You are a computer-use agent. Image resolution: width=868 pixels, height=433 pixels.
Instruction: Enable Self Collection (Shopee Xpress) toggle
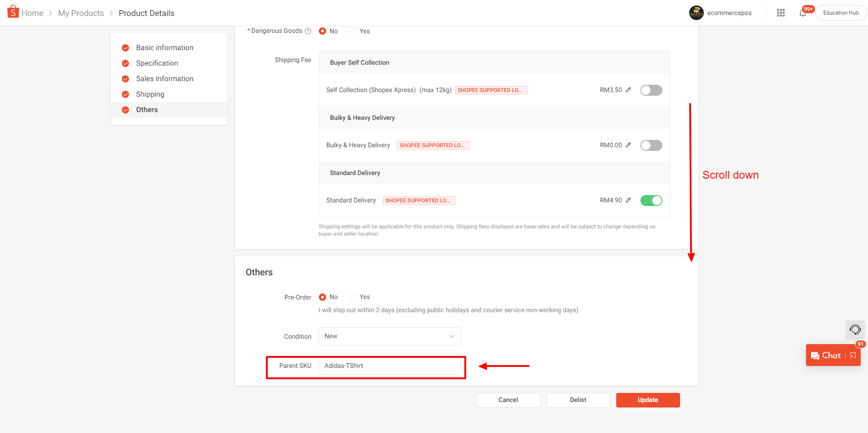click(x=651, y=90)
